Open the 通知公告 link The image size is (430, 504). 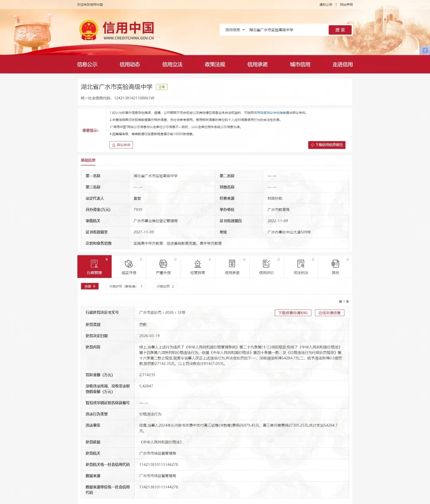click(x=326, y=5)
